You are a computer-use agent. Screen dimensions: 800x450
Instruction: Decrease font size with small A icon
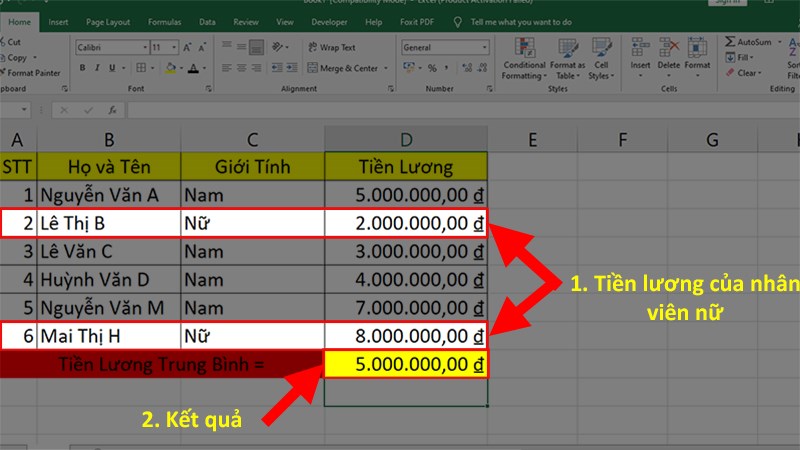(x=202, y=47)
